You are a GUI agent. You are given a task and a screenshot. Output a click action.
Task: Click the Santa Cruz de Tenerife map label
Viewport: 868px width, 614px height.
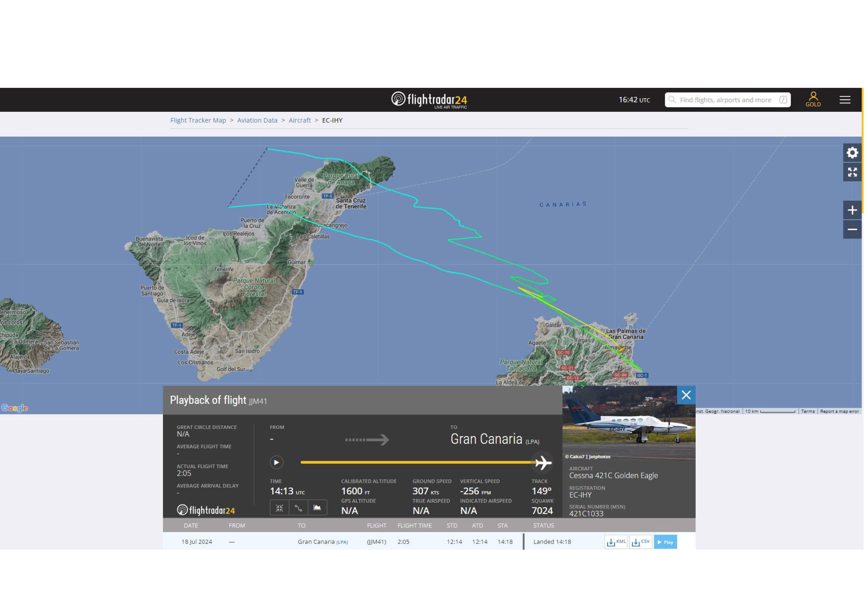tap(351, 203)
